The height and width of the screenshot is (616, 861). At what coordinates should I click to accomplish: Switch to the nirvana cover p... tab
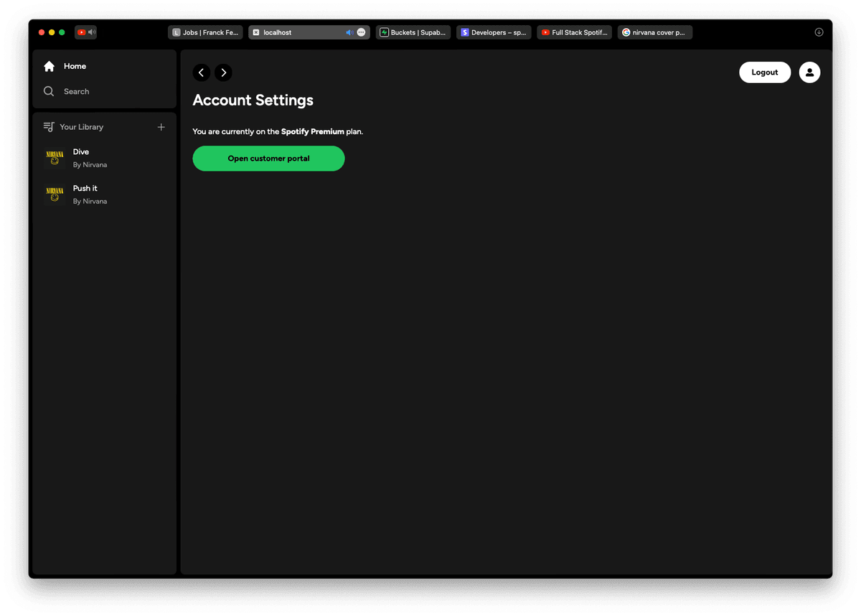[x=654, y=32]
